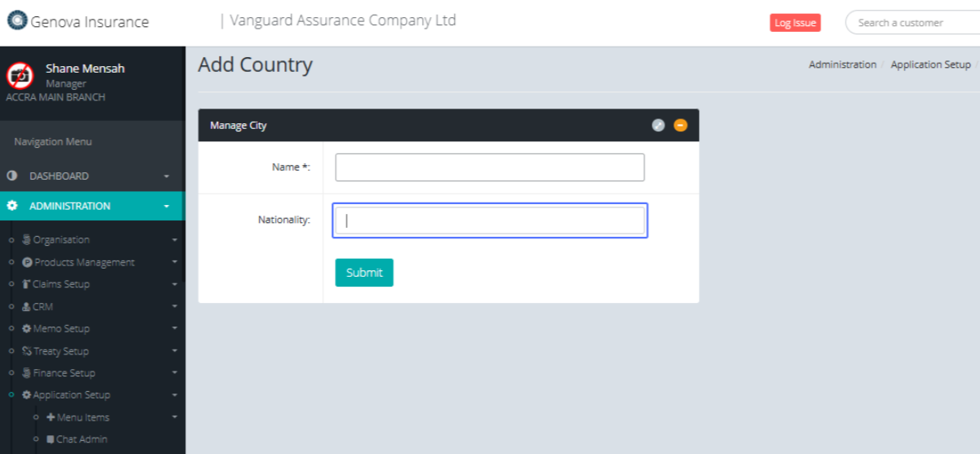Expand the Dashboard menu arrow
Screen dimensions: 980x454
(167, 176)
